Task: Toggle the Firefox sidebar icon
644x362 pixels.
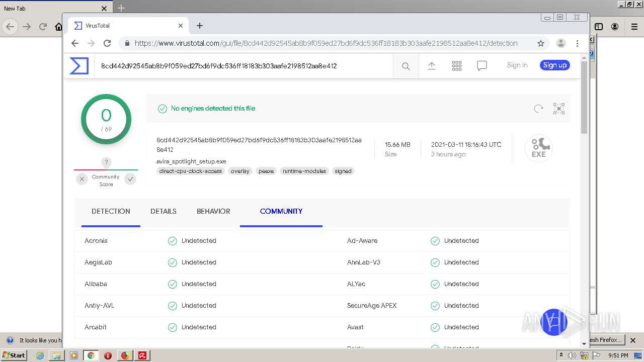Action: pos(599,27)
